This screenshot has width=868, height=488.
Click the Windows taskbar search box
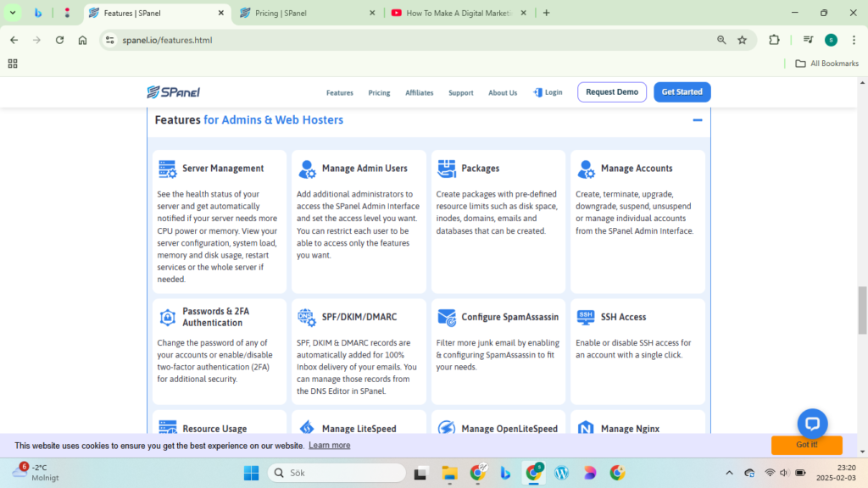pyautogui.click(x=337, y=473)
